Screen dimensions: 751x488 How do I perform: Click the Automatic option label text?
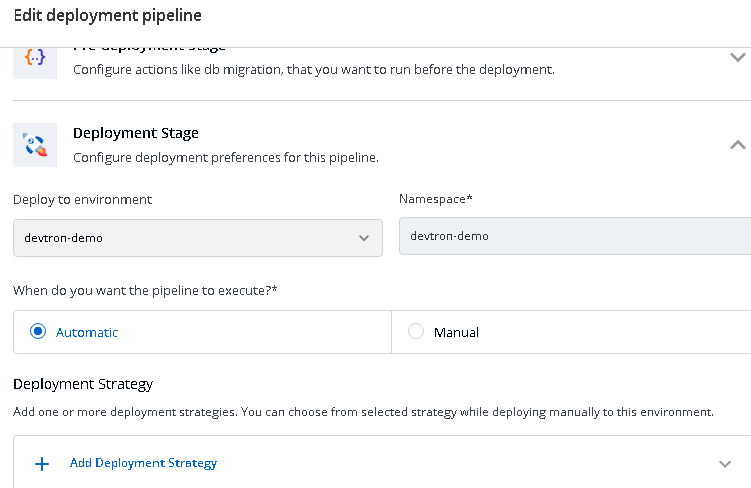click(x=87, y=332)
